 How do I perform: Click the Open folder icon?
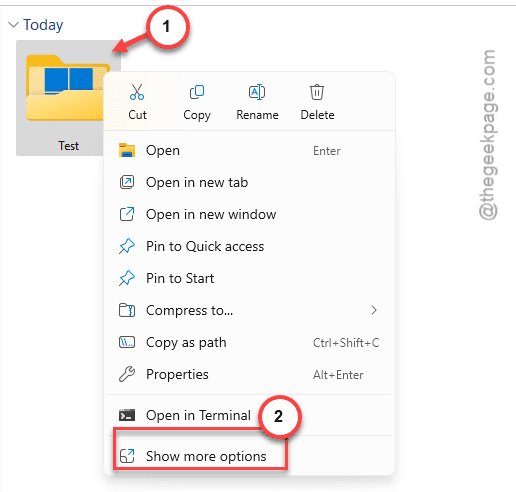point(127,150)
